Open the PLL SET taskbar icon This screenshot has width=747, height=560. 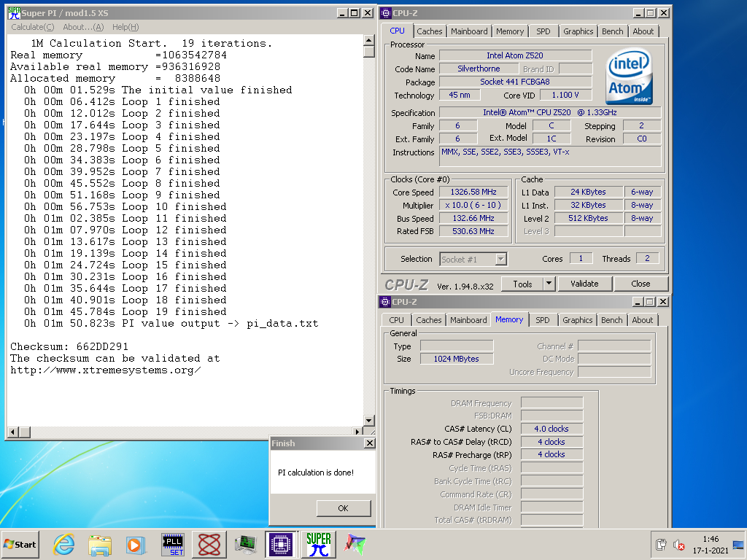[173, 545]
